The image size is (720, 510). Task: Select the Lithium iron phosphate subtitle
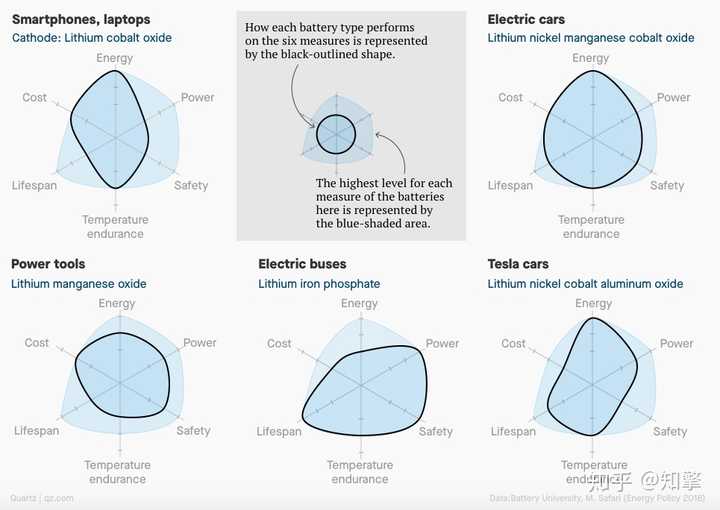click(x=319, y=284)
